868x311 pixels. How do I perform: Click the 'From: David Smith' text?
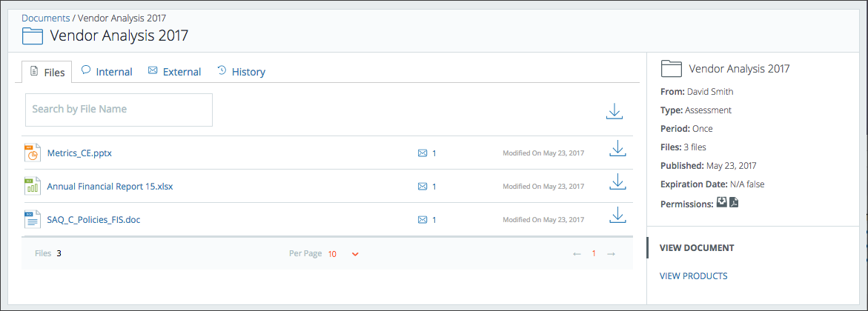pyautogui.click(x=697, y=91)
